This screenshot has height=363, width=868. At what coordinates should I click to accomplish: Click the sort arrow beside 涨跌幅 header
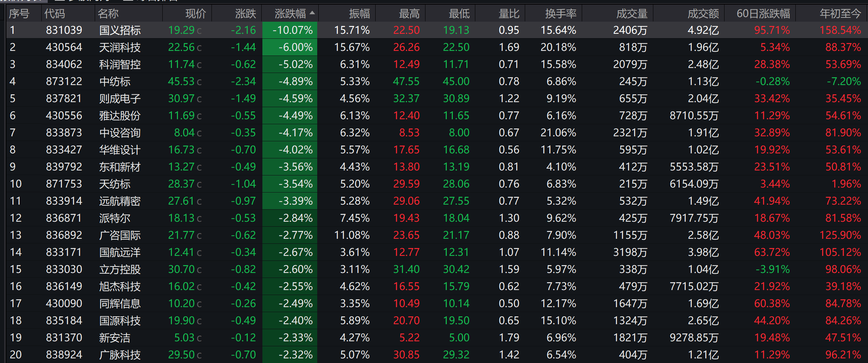coord(312,13)
